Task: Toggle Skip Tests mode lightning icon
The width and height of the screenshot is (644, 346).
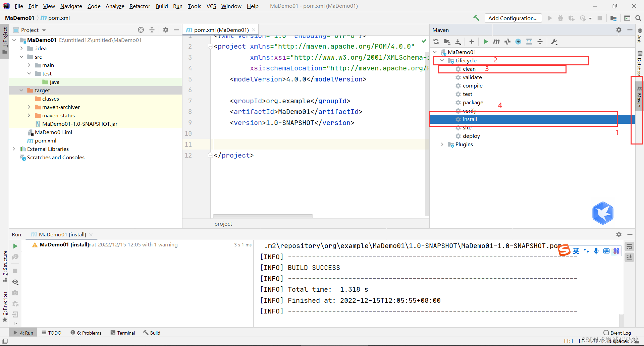Action: (x=518, y=42)
